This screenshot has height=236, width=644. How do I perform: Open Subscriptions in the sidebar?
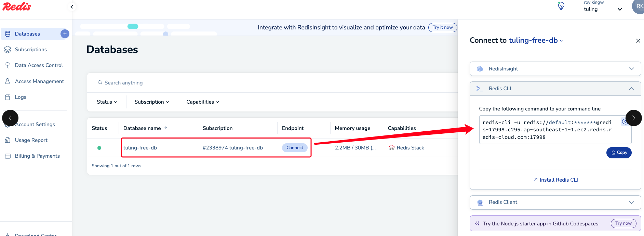pos(31,50)
